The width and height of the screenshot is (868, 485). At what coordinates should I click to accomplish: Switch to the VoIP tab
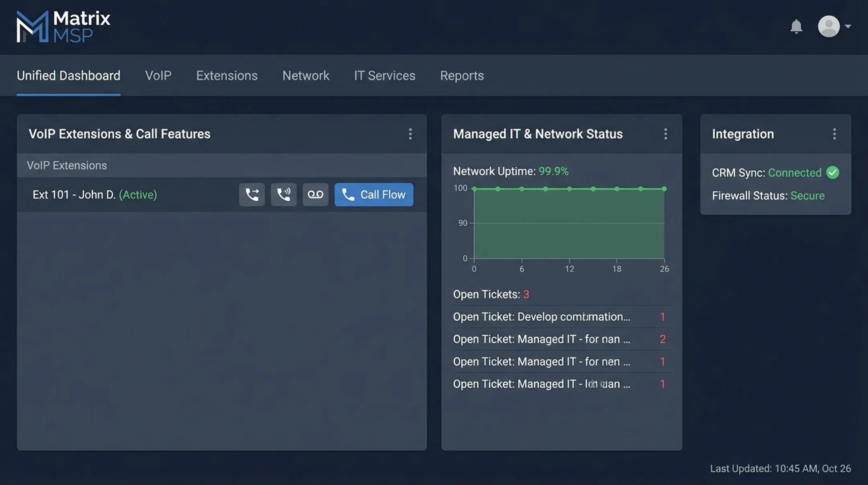point(158,76)
